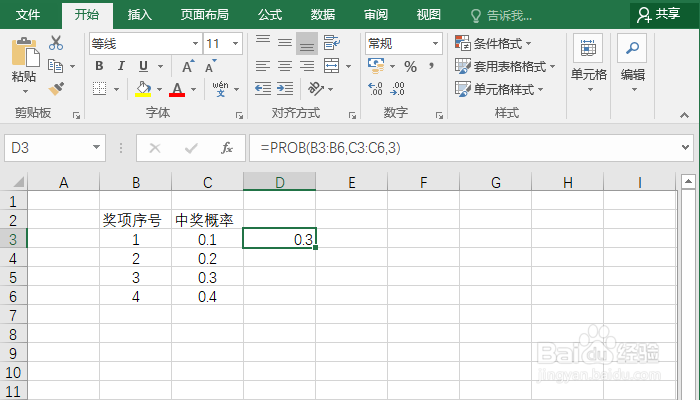The height and width of the screenshot is (400, 700).
Task: Click the accounting currency format icon
Action: pos(376,66)
